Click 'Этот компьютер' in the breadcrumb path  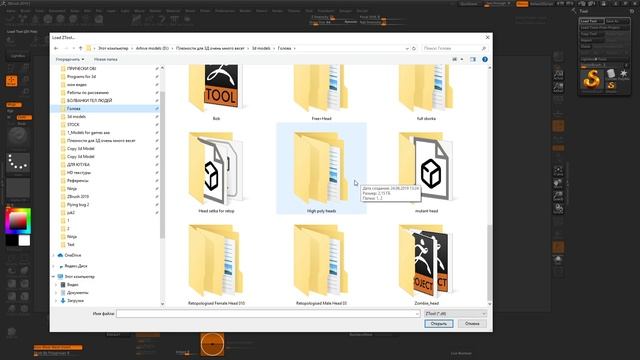113,48
